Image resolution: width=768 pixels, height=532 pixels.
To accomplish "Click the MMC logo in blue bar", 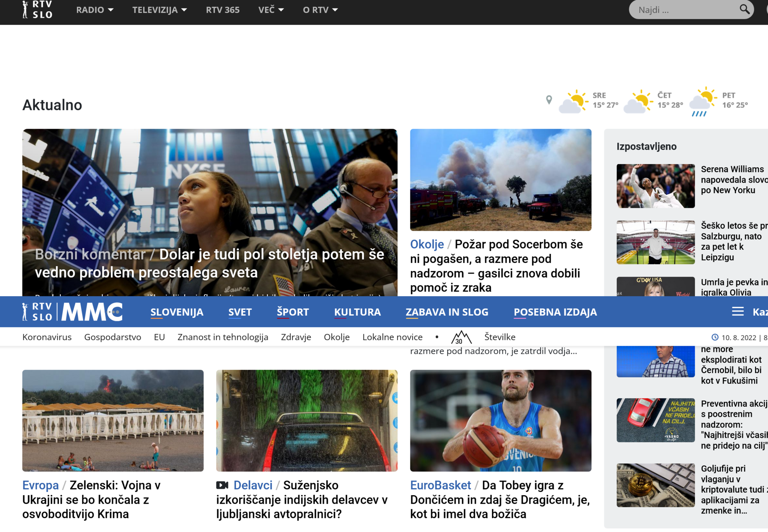I will pos(92,312).
